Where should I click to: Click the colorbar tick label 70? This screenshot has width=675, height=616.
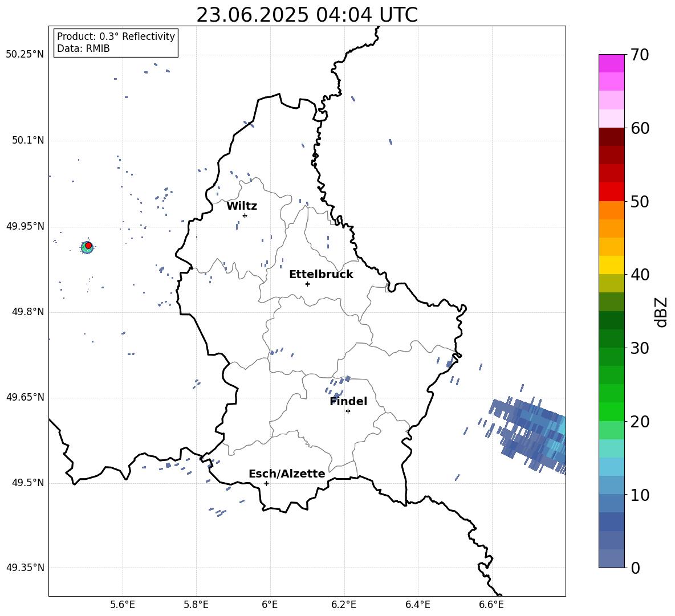click(x=640, y=55)
